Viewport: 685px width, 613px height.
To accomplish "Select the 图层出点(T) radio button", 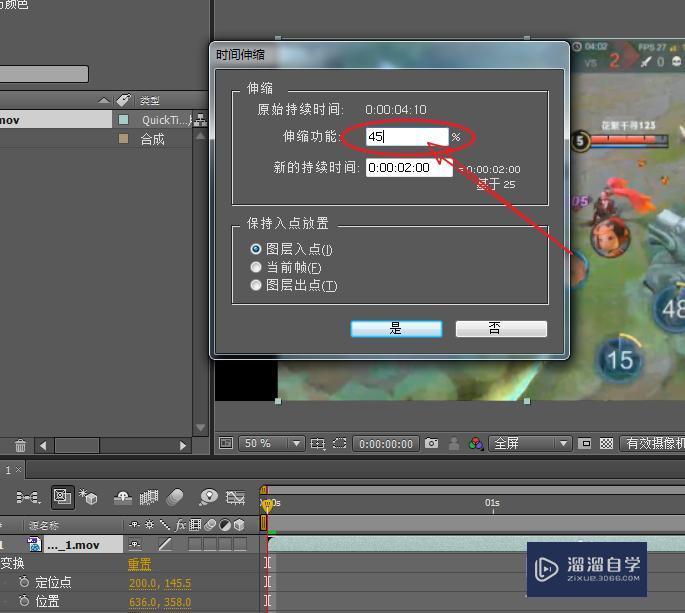I will pyautogui.click(x=256, y=285).
